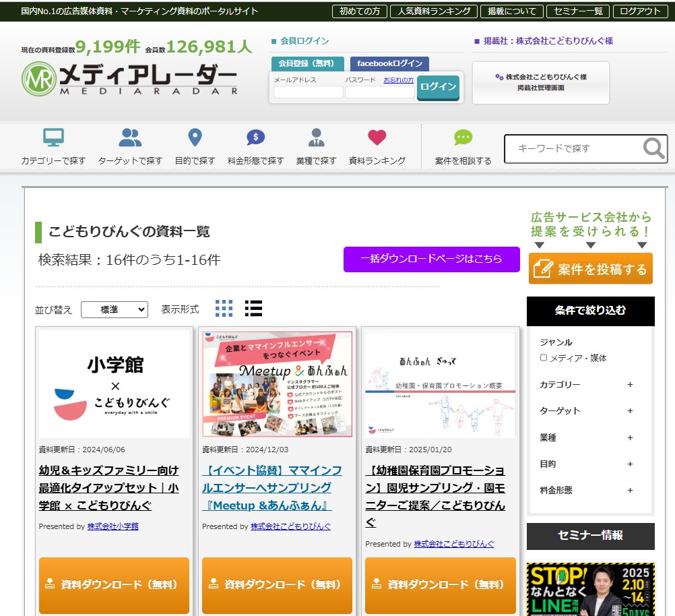Viewport: 675px width, 616px height.
Task: Open 掲載について in top menu
Action: 512,11
